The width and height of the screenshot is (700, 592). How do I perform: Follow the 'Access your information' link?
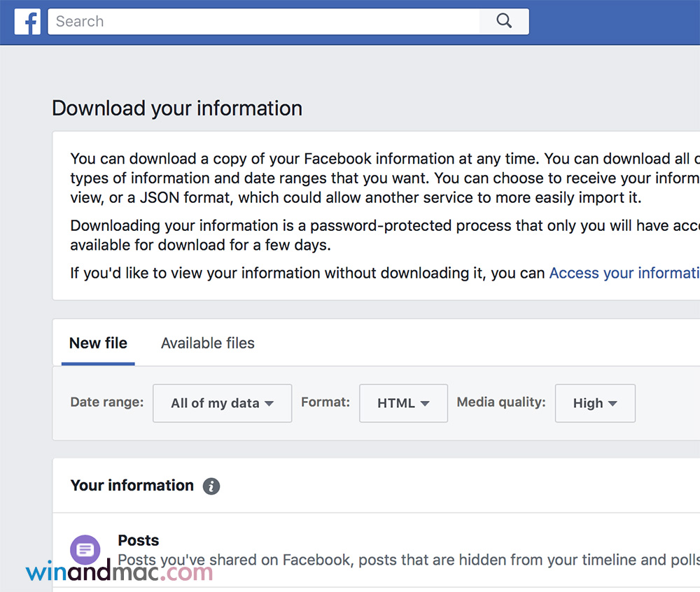click(623, 273)
